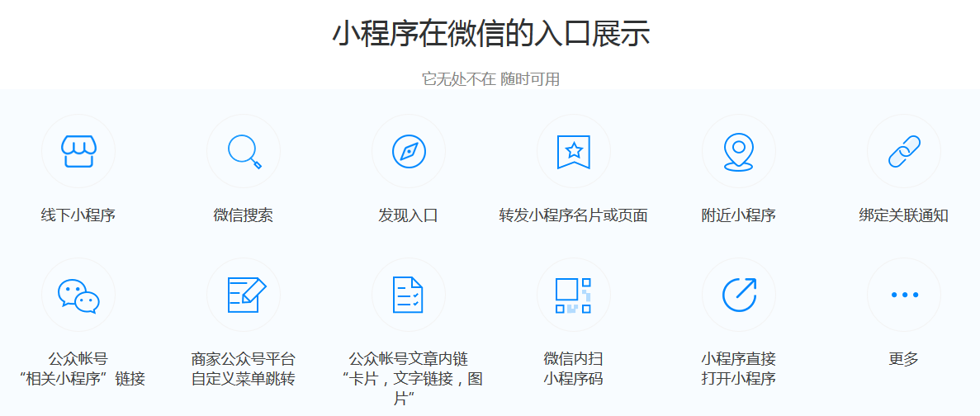Viewport: 980px width, 416px height.
Task: Select the 发现入口 text label
Action: point(409,216)
